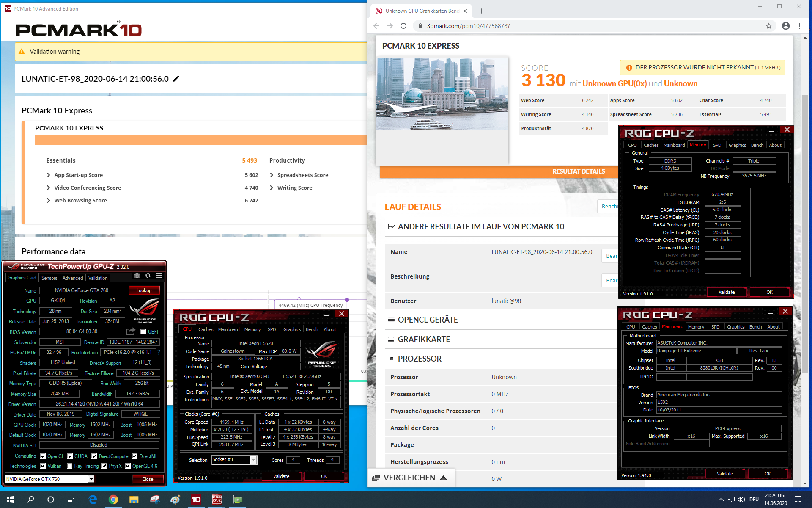Screen dimensions: 812x508
Task: Toggle the PhysX checkbox in GPU-Z
Action: (x=104, y=466)
